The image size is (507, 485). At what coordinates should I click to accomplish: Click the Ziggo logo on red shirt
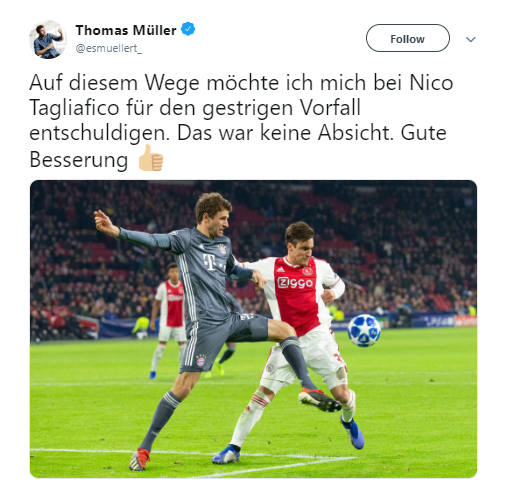[295, 283]
